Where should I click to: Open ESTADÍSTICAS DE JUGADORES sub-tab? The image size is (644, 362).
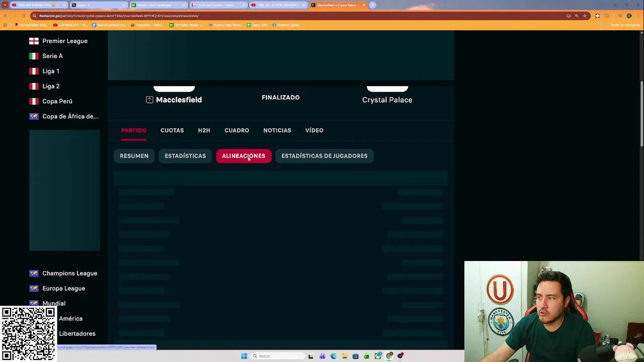pos(325,156)
